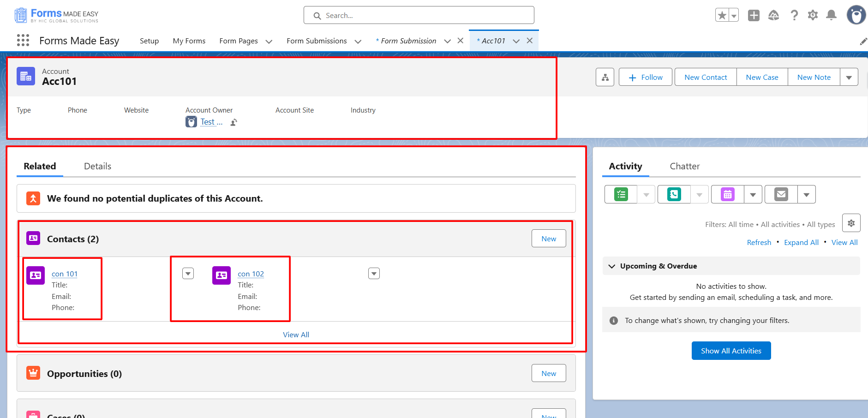The image size is (868, 418).
Task: Expand more actions next to New Note
Action: 849,78
